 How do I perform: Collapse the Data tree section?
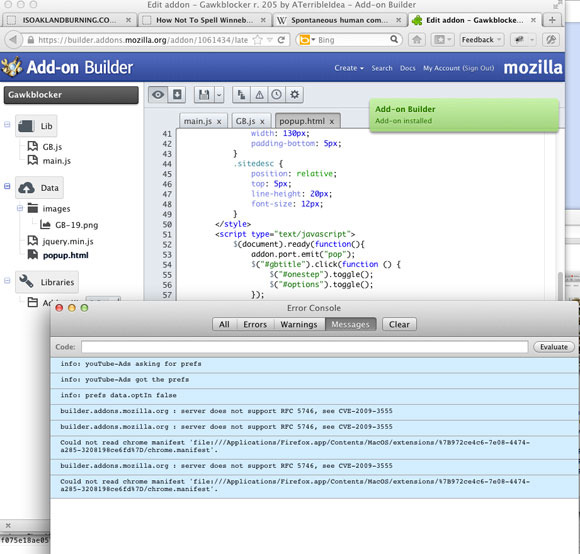pos(7,186)
